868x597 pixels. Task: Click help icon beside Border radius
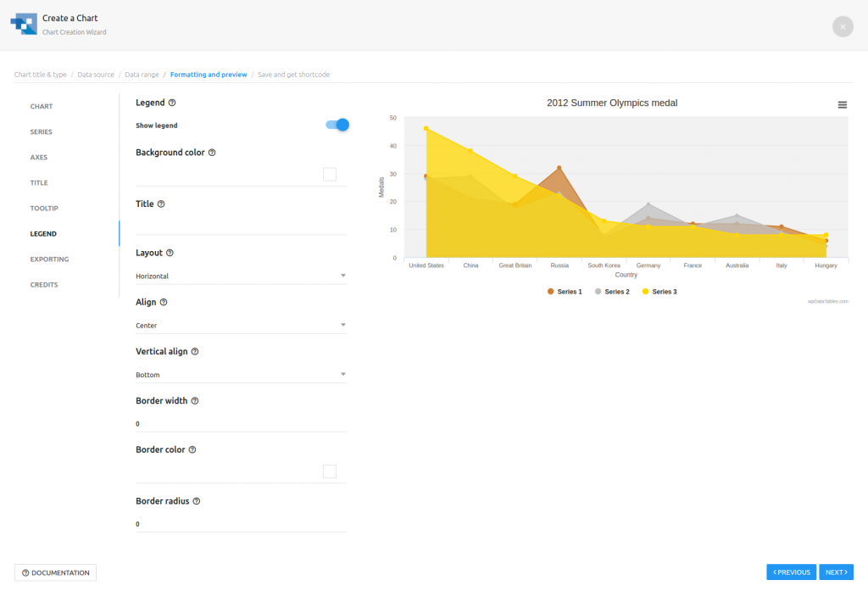(197, 501)
